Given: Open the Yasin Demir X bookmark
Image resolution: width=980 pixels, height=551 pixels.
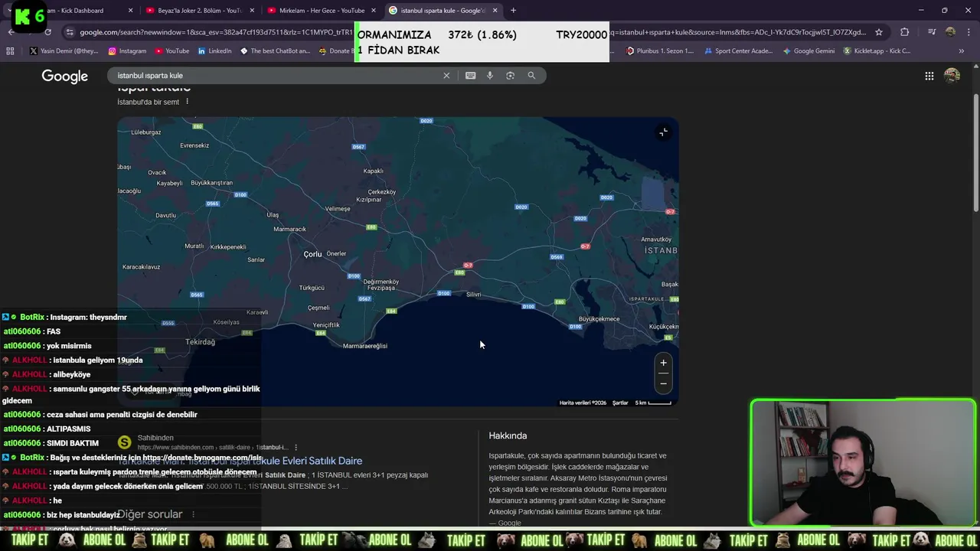Looking at the screenshot, I should (x=64, y=51).
